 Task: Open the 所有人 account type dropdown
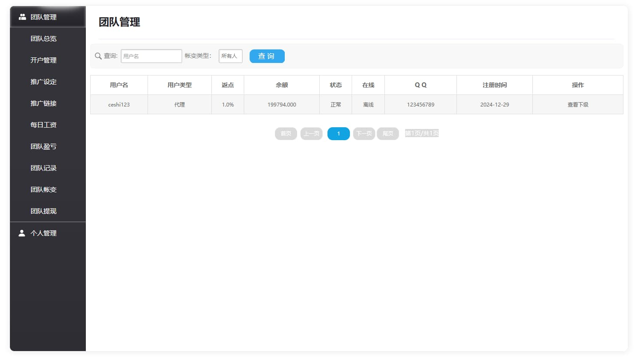tap(230, 56)
